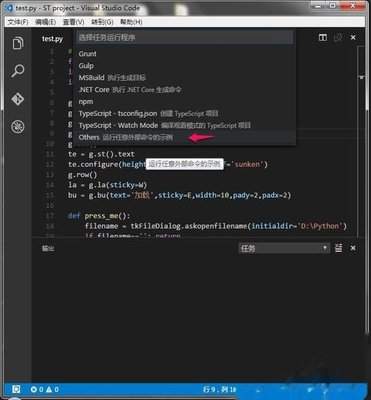Close the test.py editor with X
The height and width of the screenshot is (400, 371).
coord(353,38)
